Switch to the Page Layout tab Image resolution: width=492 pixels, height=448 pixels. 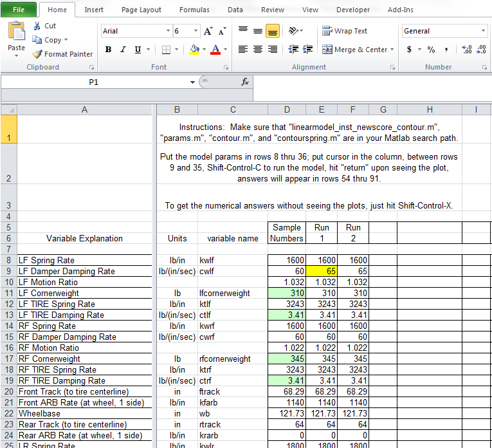pyautogui.click(x=141, y=10)
